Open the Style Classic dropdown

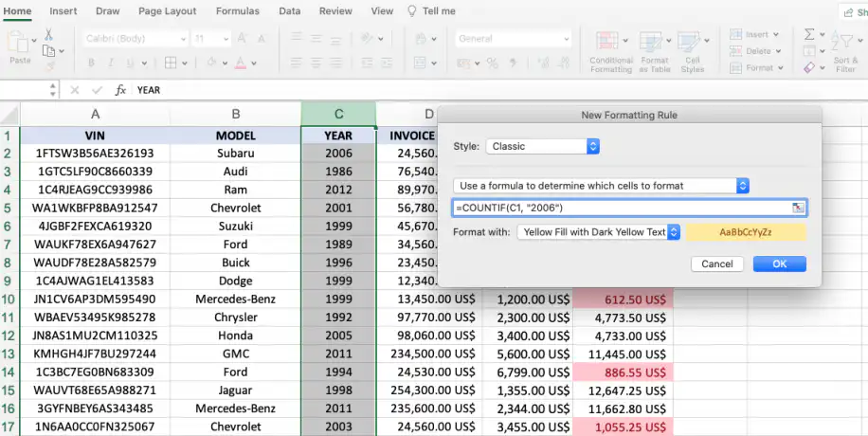point(542,146)
